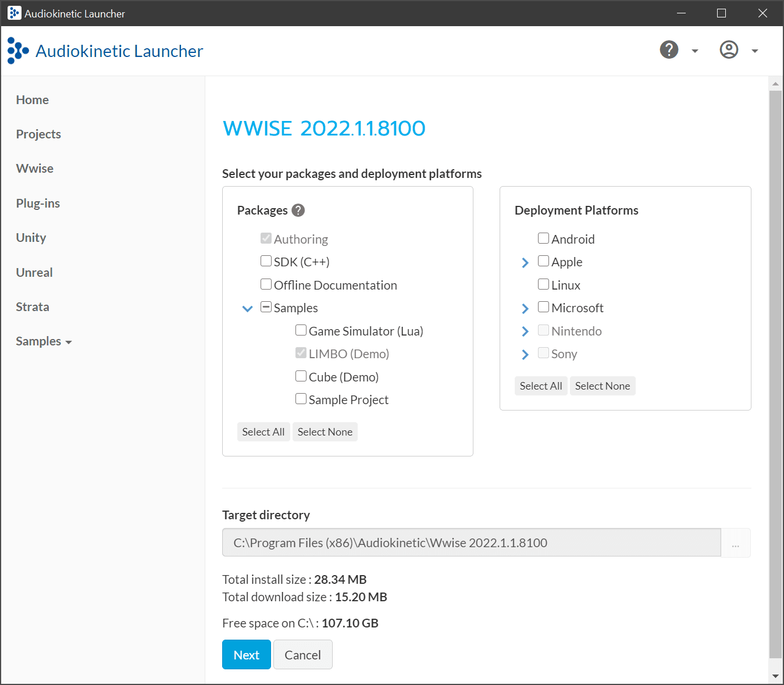Image resolution: width=784 pixels, height=685 pixels.
Task: Tick the Android deployment platform checkbox
Action: click(544, 238)
